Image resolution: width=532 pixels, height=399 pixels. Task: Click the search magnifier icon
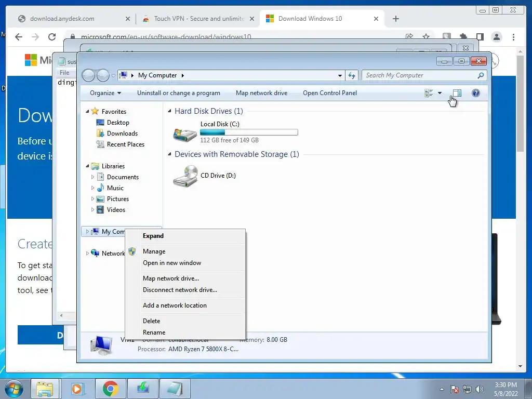(481, 75)
